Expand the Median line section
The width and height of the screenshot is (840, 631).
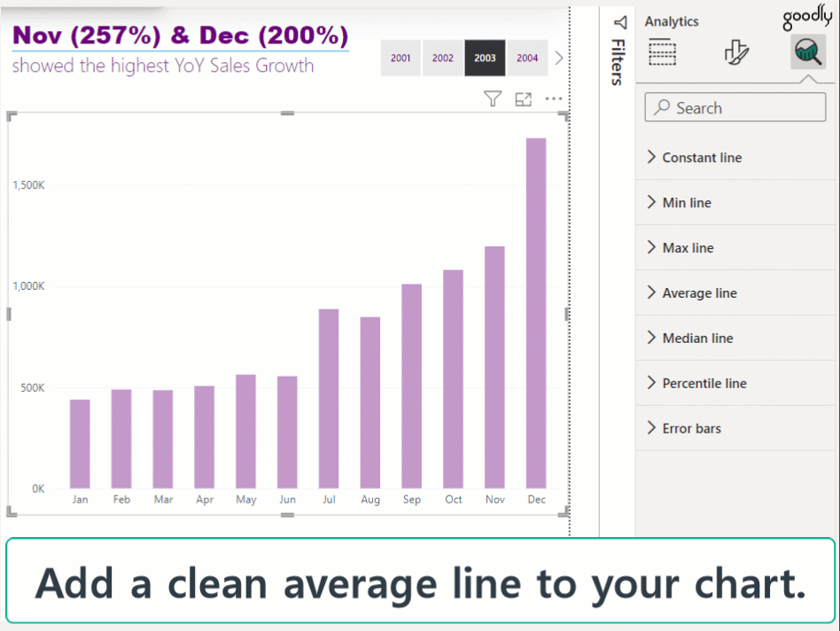pyautogui.click(x=697, y=339)
